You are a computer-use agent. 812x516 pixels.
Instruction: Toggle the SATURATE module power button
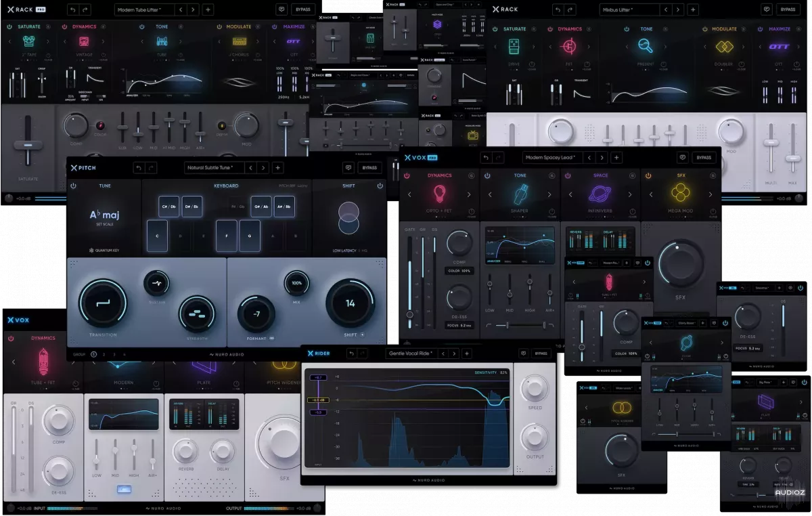pyautogui.click(x=10, y=27)
